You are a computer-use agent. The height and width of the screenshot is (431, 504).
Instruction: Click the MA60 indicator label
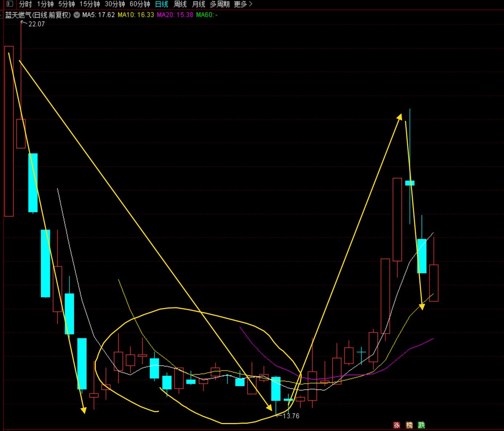point(207,15)
